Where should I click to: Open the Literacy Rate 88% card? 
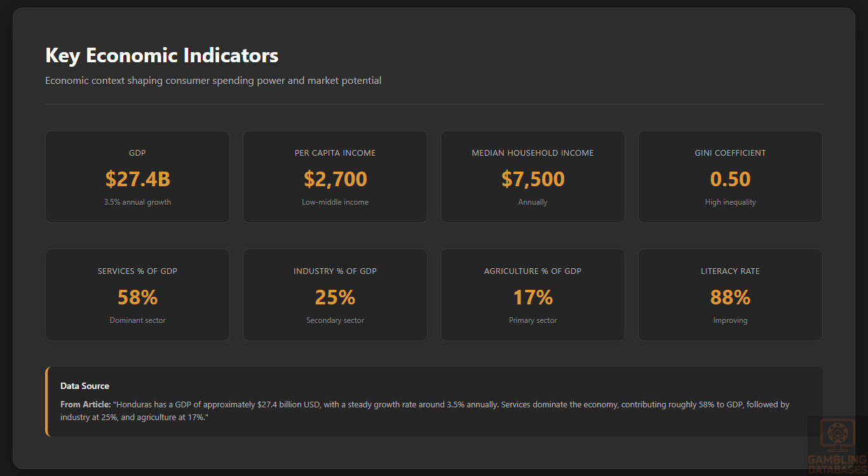click(x=730, y=294)
